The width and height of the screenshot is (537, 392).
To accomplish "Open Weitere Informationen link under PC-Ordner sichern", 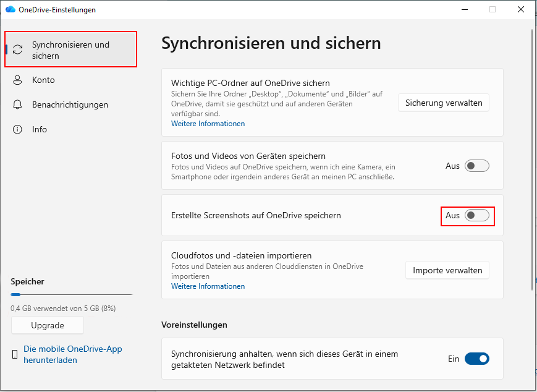I will click(208, 124).
